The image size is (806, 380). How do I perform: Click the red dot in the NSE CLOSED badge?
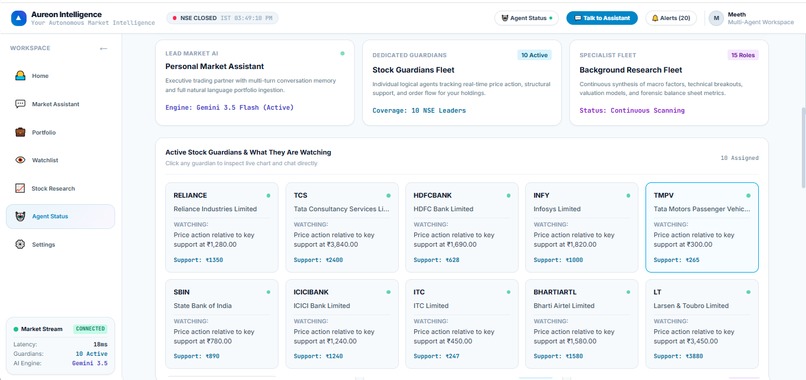pyautogui.click(x=175, y=18)
